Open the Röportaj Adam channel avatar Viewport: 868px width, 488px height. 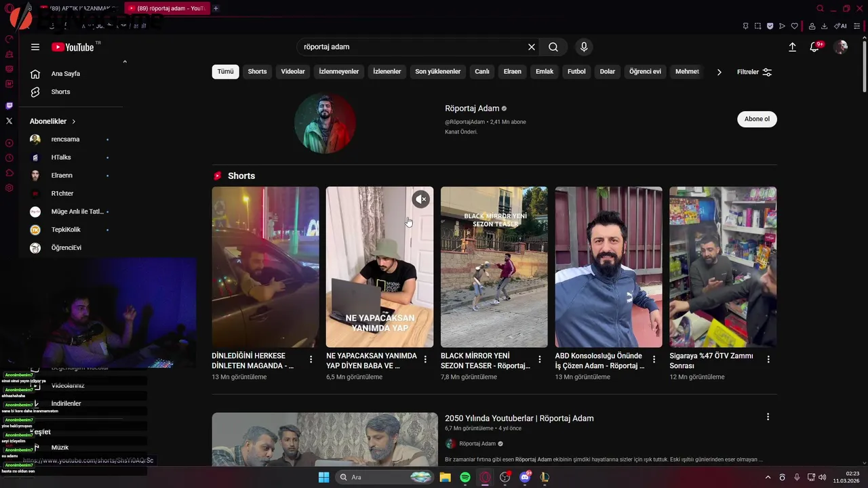(x=325, y=123)
